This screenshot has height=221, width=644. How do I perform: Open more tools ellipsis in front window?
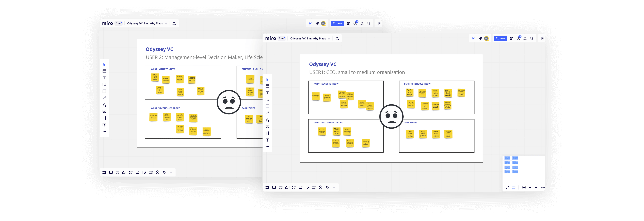point(267,147)
